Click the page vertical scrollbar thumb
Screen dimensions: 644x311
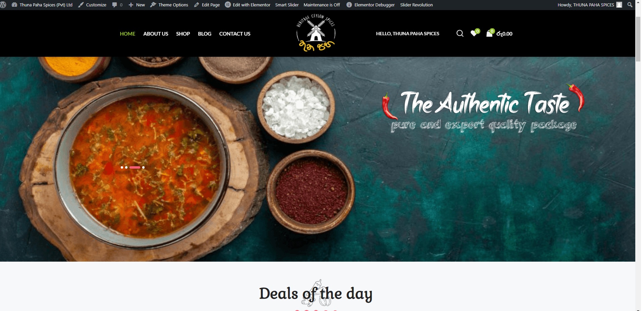(638, 39)
